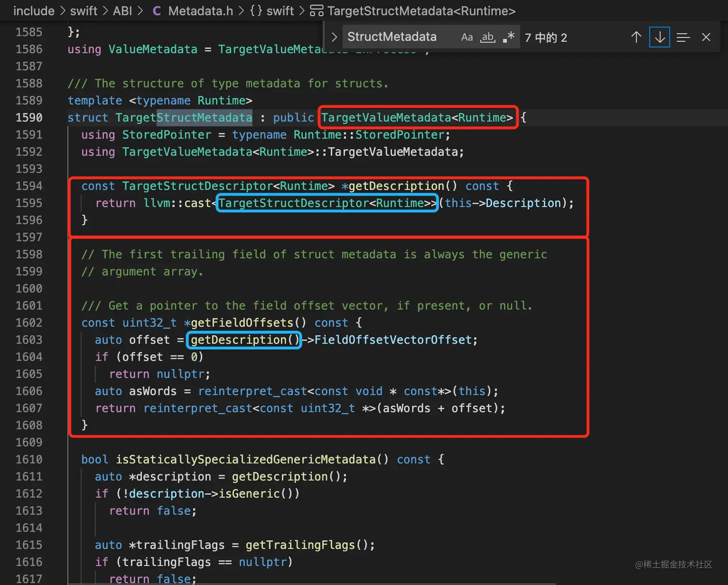Jump to next find match
This screenshot has height=585, width=728.
tap(659, 37)
